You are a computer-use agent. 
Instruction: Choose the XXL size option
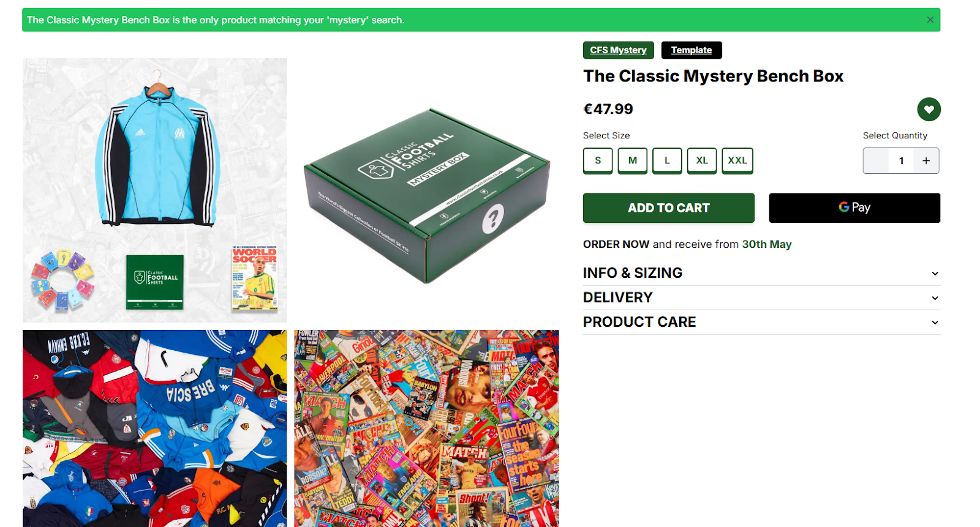tap(737, 161)
